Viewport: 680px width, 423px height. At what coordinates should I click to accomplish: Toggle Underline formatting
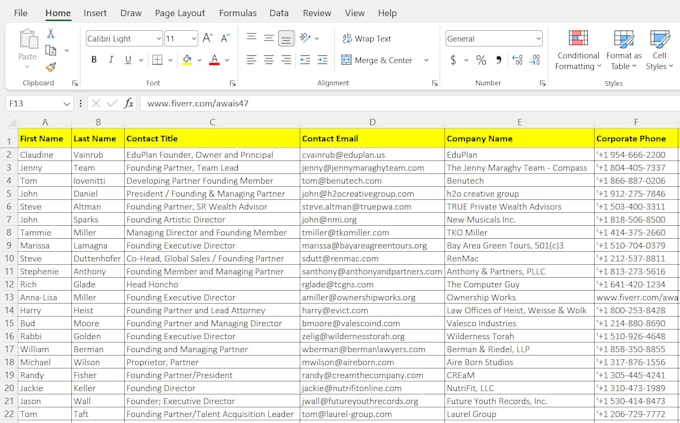pyautogui.click(x=128, y=60)
